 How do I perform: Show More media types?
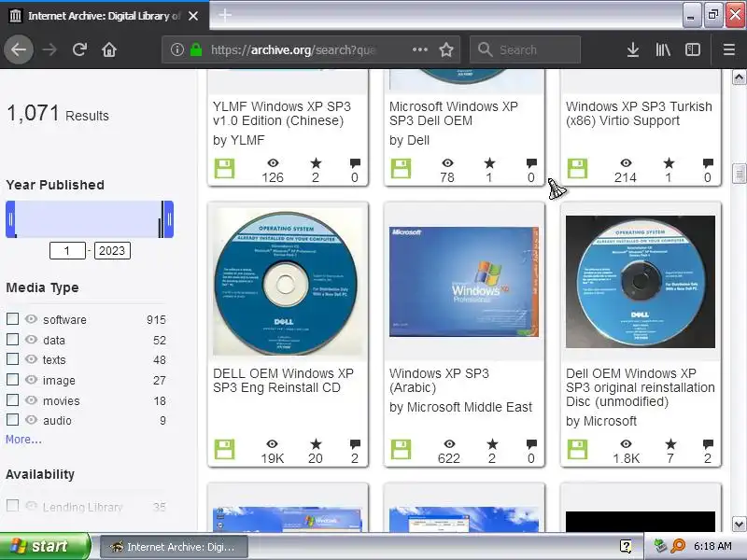coord(23,439)
